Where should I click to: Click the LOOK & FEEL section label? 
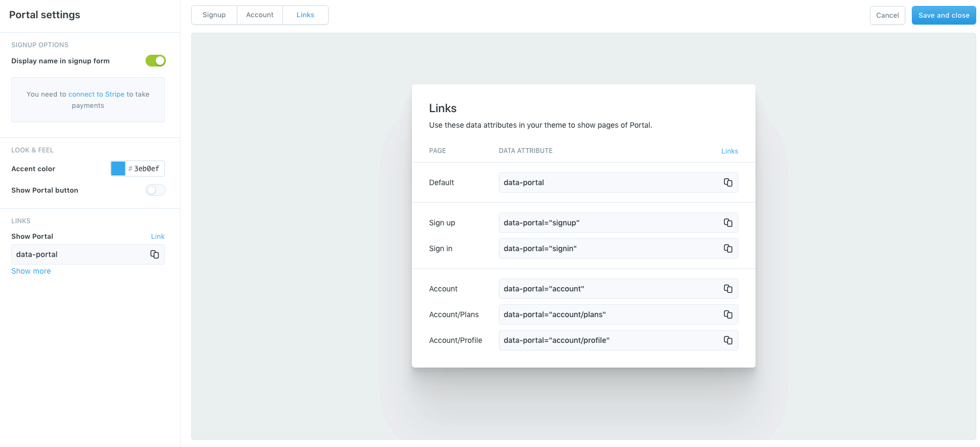pos(32,150)
